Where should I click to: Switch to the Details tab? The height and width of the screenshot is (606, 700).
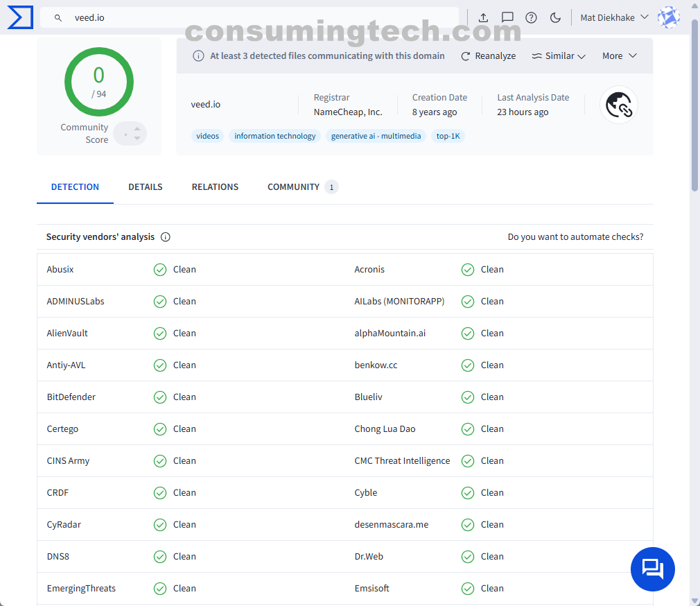146,187
